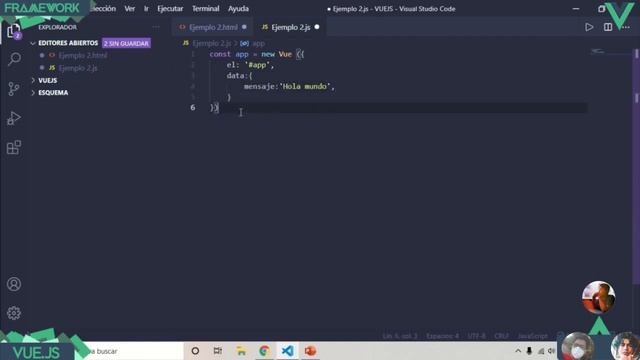Open the Ver menu
This screenshot has height=360, width=640.
130,9
